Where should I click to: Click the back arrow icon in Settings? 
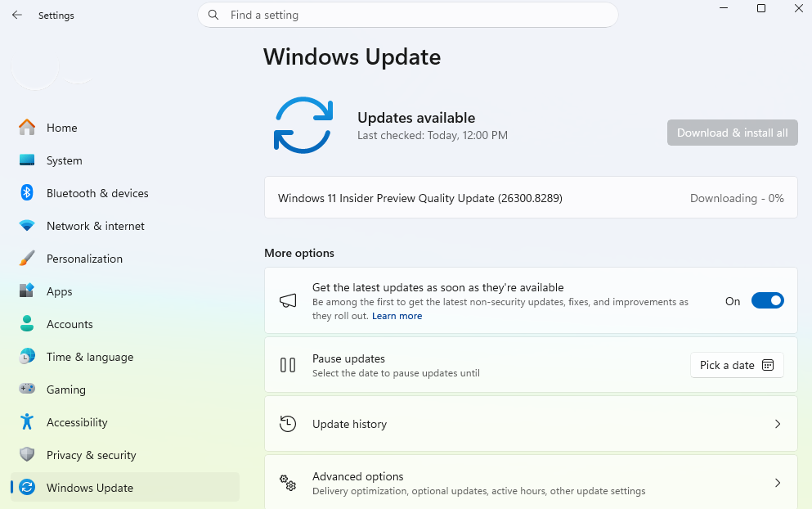17,16
